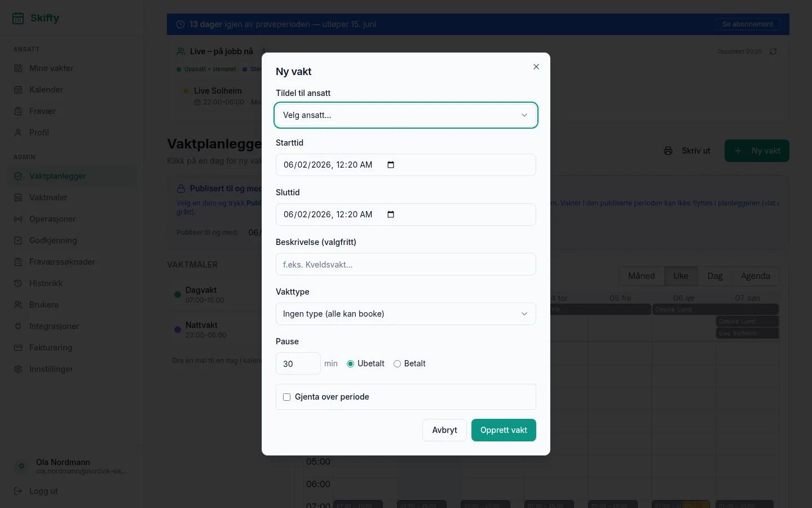Check Gjenta over periode
Screen dimensions: 812x508
pos(286,397)
